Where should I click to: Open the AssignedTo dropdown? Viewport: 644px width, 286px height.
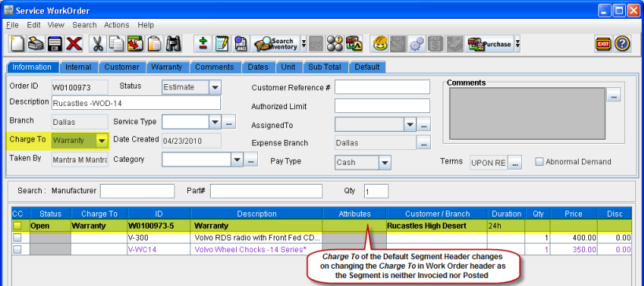(x=410, y=124)
